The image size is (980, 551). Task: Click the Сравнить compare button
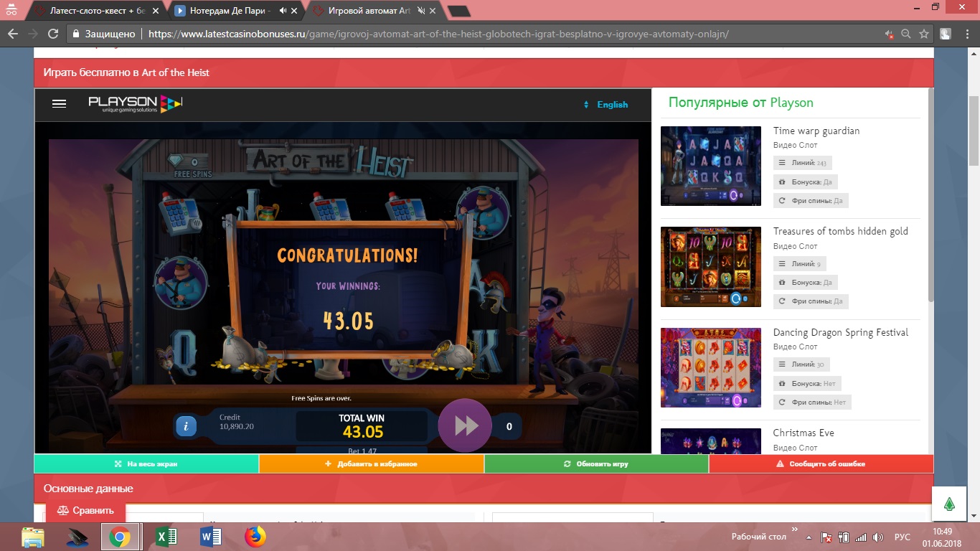[x=86, y=511]
